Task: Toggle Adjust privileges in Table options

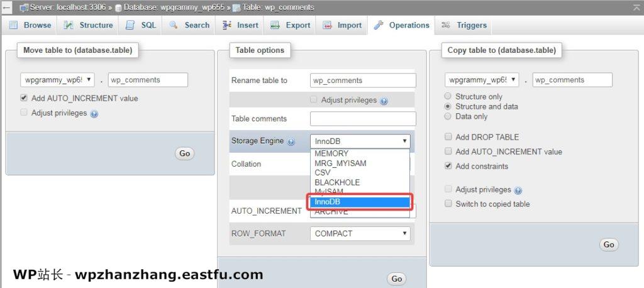Action: pos(314,99)
